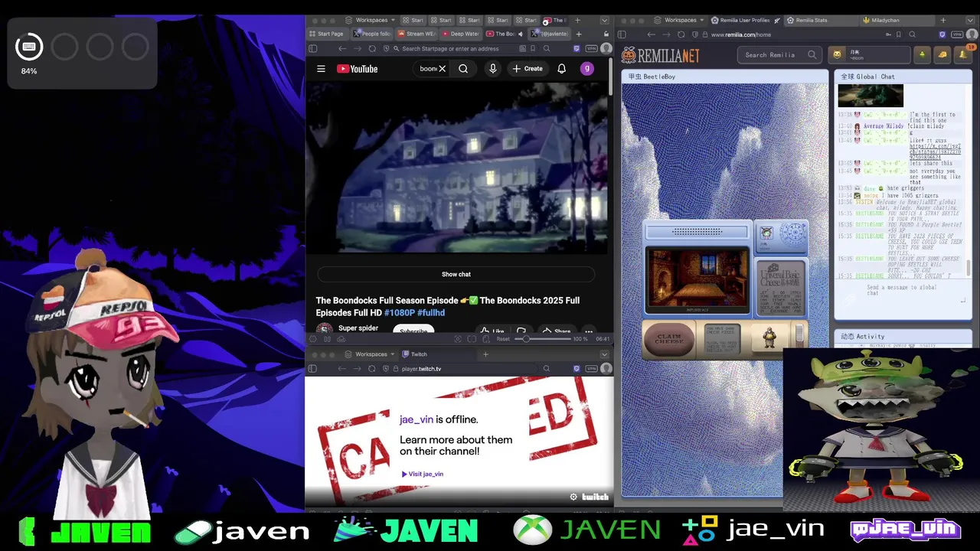
Task: Open tab list chevron in Twitch window
Action: (x=604, y=354)
